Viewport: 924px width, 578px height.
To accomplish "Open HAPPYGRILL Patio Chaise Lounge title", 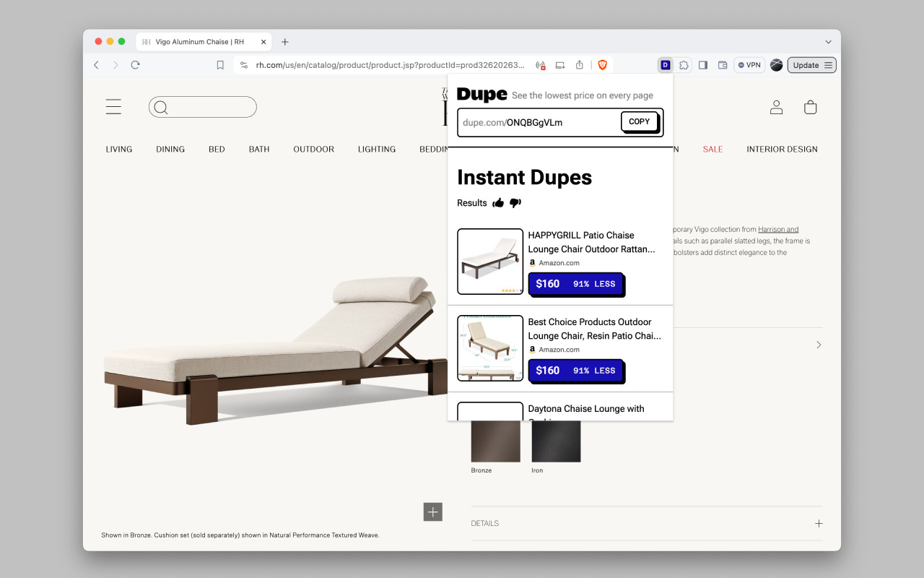I will tap(591, 242).
